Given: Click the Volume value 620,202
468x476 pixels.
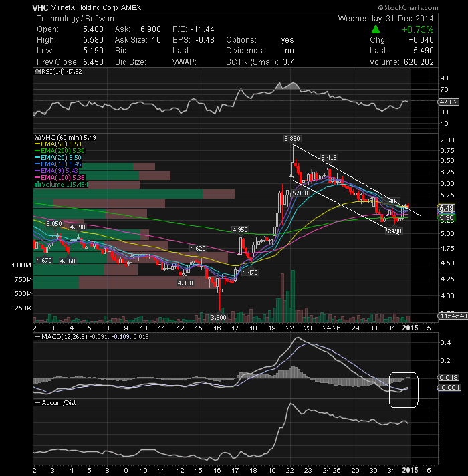Looking at the screenshot, I should pyautogui.click(x=419, y=62).
